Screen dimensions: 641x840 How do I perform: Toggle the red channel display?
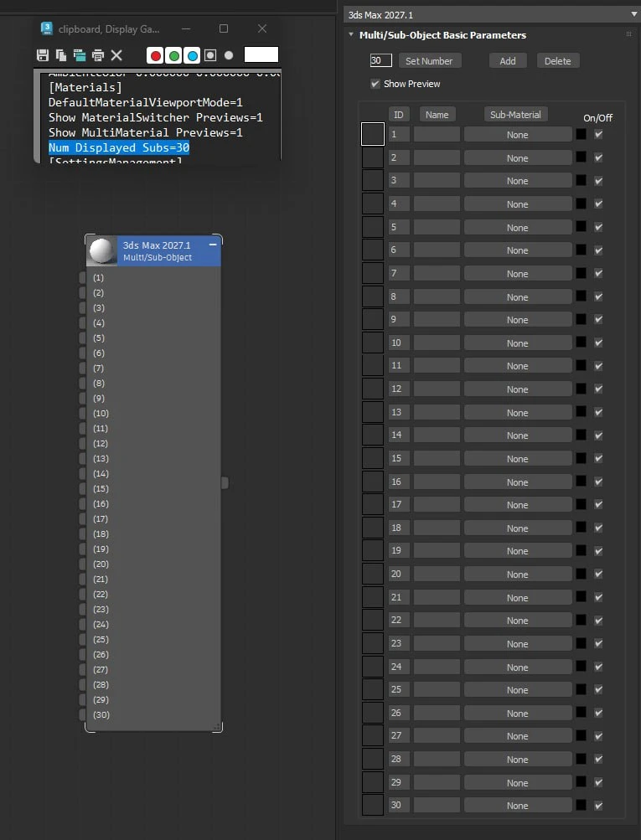point(155,55)
